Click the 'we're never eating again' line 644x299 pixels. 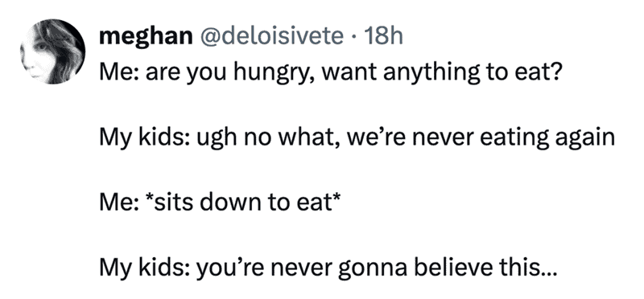(x=357, y=138)
